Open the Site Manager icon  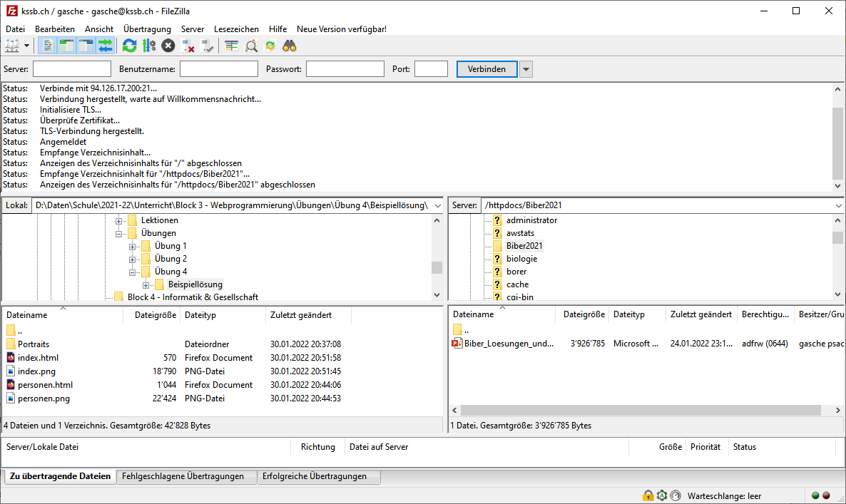12,46
